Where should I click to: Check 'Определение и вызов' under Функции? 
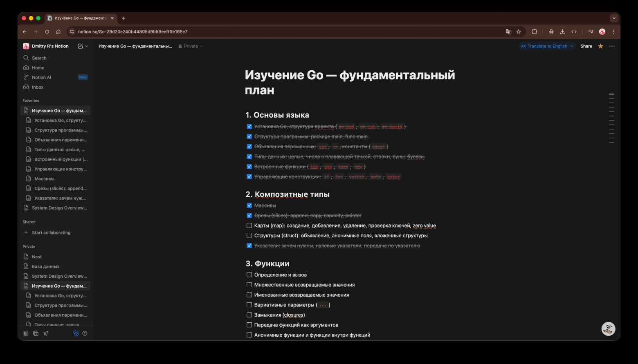pos(249,275)
